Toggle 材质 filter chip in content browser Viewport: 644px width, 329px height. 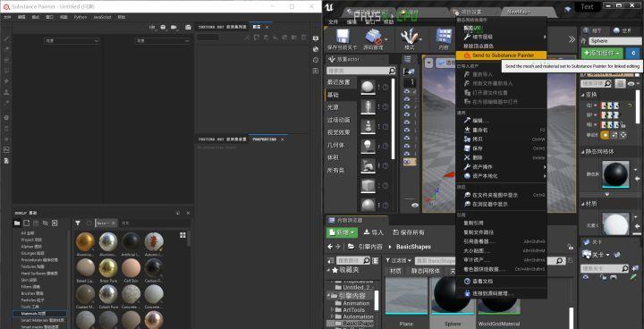pyautogui.click(x=395, y=271)
